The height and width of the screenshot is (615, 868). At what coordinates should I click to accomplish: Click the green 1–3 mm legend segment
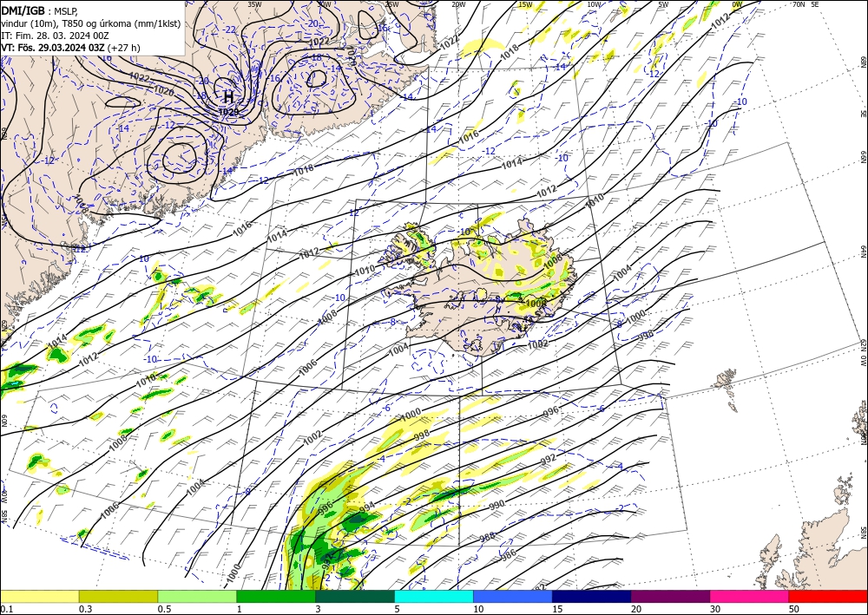[x=276, y=596]
